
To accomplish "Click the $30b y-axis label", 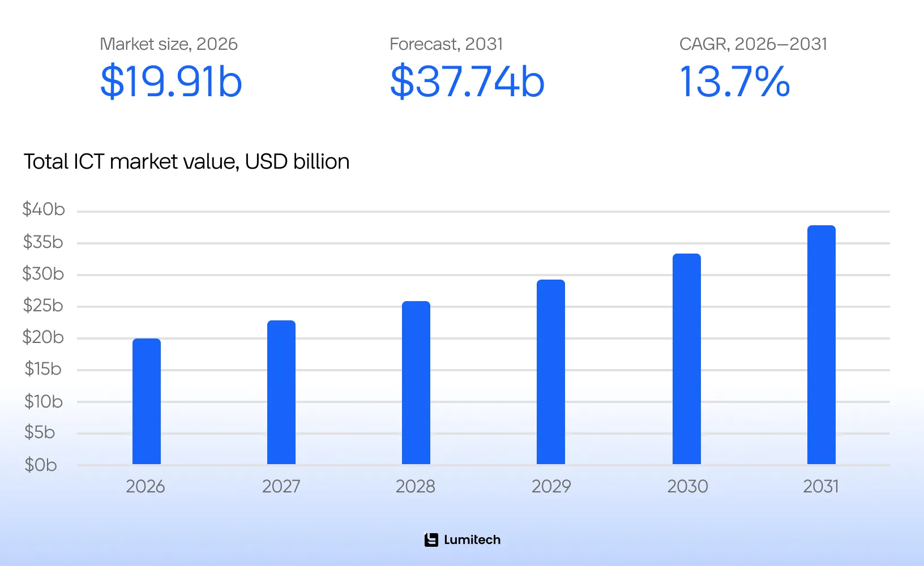I will click(43, 274).
